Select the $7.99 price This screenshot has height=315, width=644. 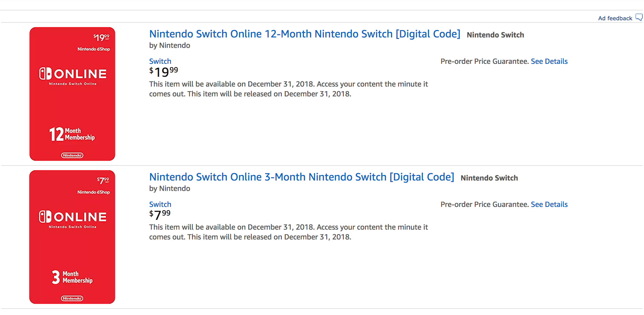[x=160, y=215]
